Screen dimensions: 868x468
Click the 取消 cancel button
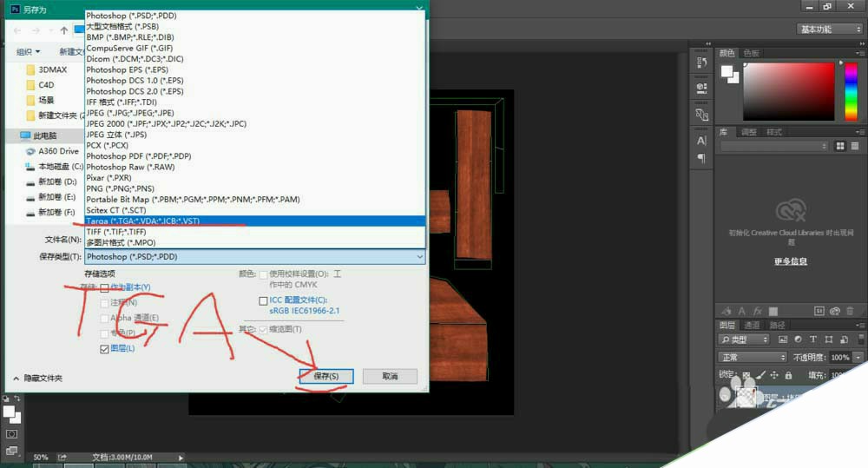pos(390,376)
